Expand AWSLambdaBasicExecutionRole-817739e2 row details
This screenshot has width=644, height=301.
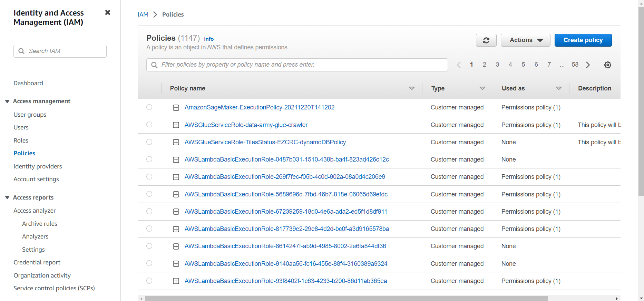point(176,229)
